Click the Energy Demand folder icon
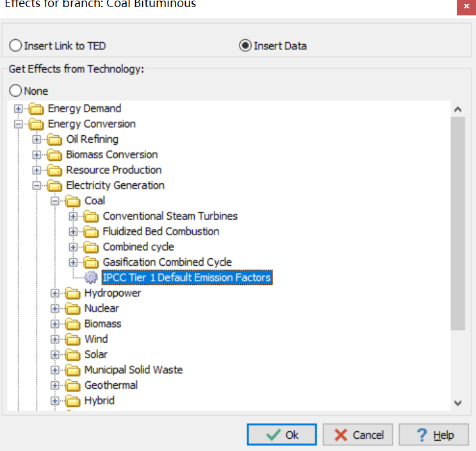Viewport: 476px width, 451px height. (36, 109)
